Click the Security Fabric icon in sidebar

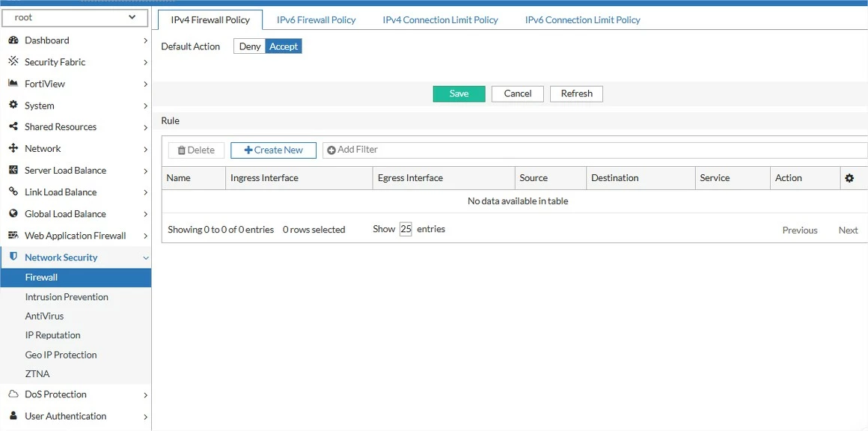(x=13, y=62)
